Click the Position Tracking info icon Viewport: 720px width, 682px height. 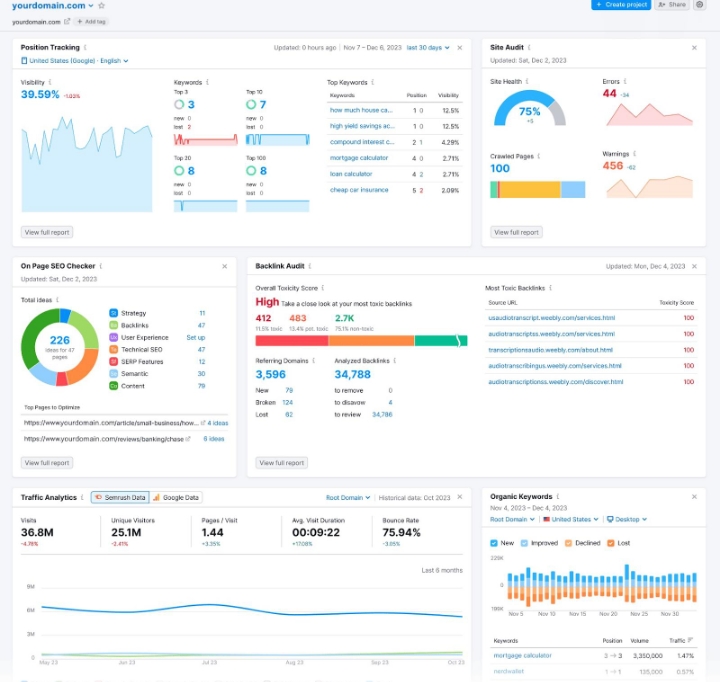coord(85,47)
